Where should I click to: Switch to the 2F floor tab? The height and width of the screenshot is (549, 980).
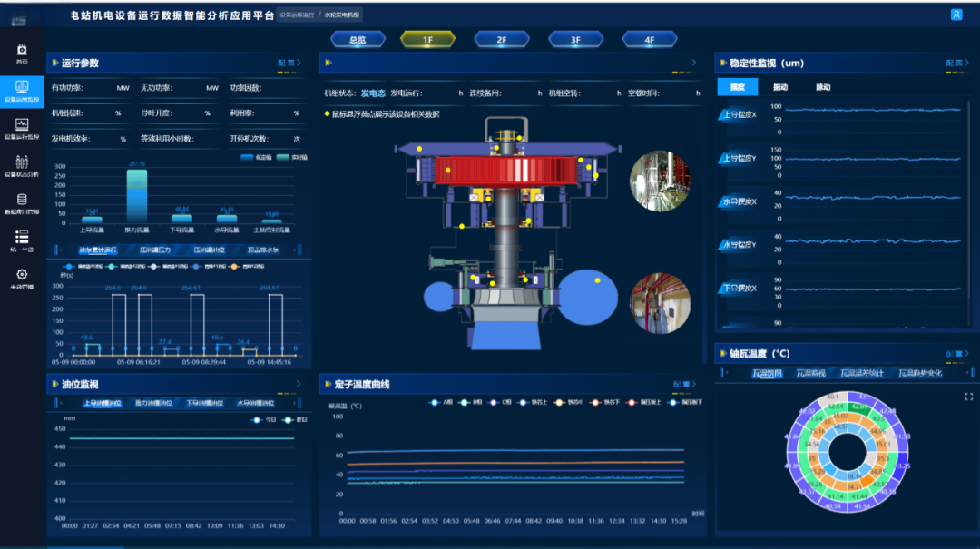[x=501, y=40]
